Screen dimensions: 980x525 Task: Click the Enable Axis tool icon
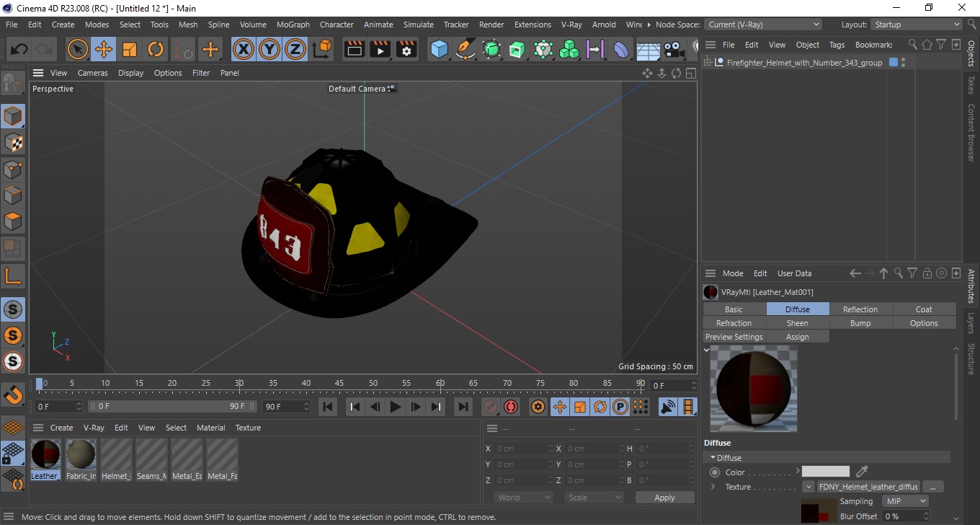click(13, 276)
